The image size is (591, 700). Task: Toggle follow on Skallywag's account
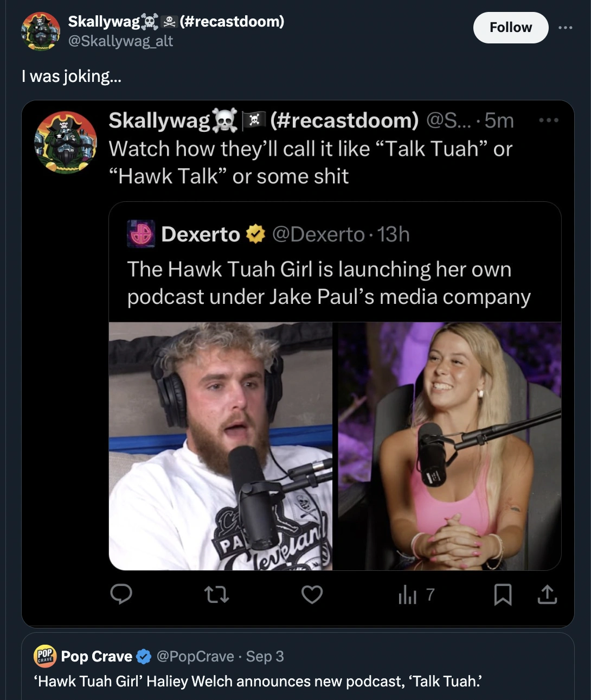[510, 27]
